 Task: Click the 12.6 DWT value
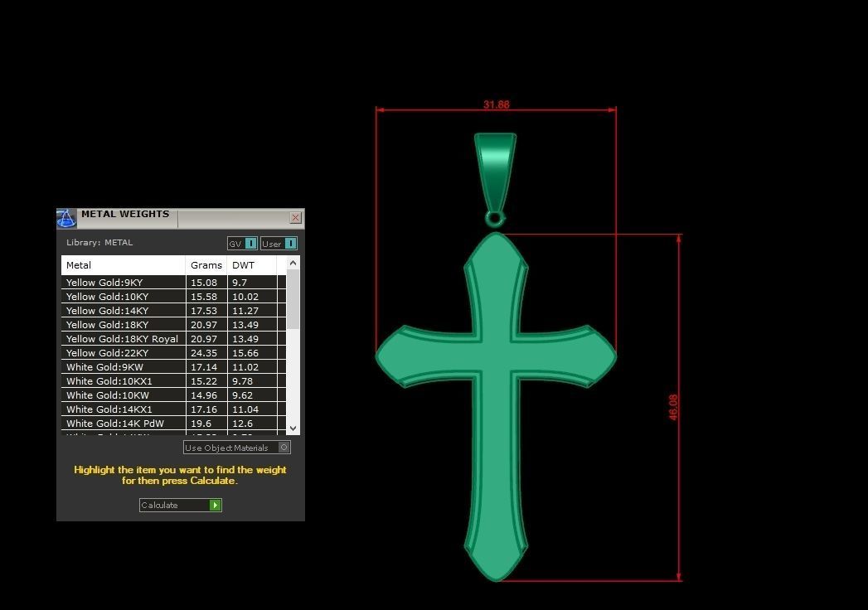[242, 424]
